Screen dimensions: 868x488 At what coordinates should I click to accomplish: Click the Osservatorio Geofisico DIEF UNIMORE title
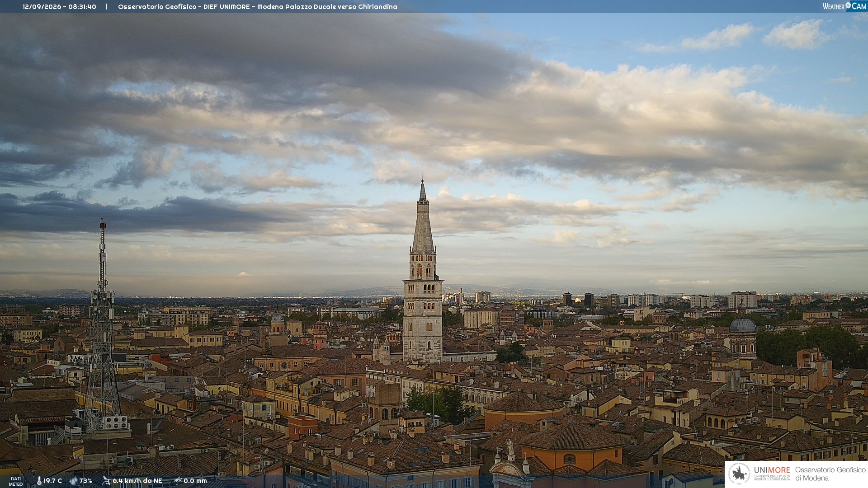click(x=258, y=7)
